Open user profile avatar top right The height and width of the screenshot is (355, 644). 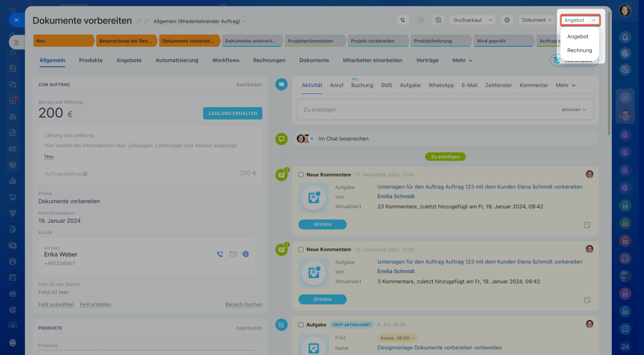point(625,10)
